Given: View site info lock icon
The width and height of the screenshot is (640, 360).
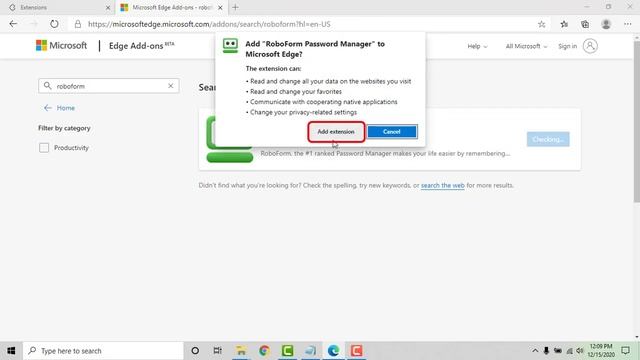Looking at the screenshot, I should [78, 24].
